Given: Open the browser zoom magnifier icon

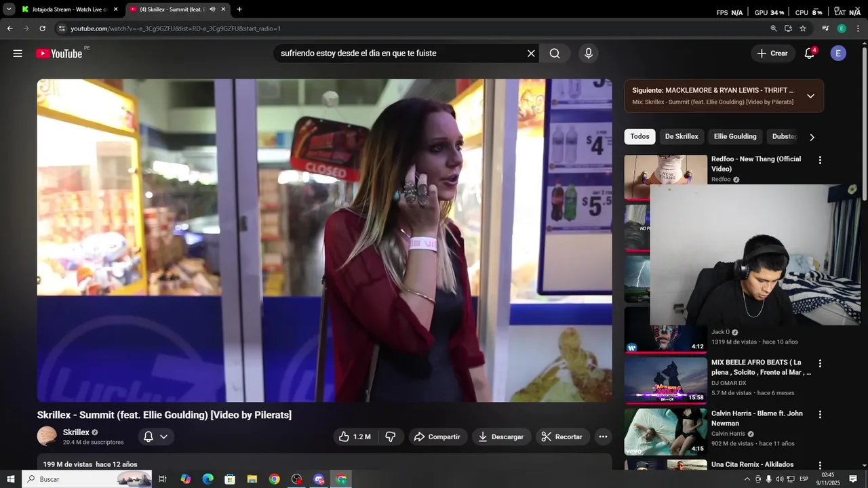Looking at the screenshot, I should (x=774, y=28).
